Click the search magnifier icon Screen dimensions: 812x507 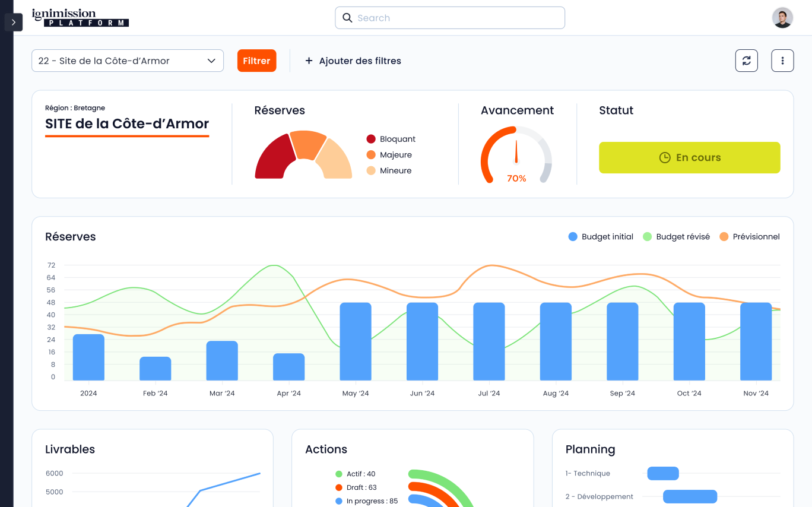(347, 18)
